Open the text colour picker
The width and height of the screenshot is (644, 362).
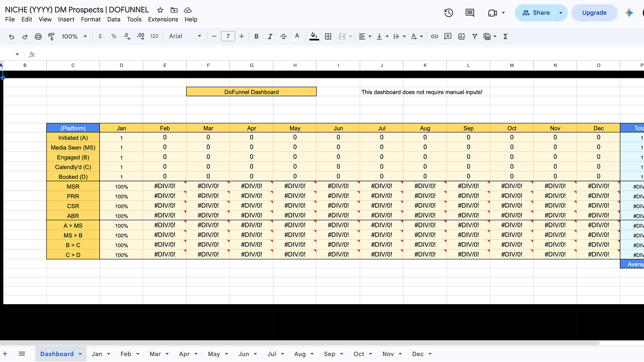point(297,36)
